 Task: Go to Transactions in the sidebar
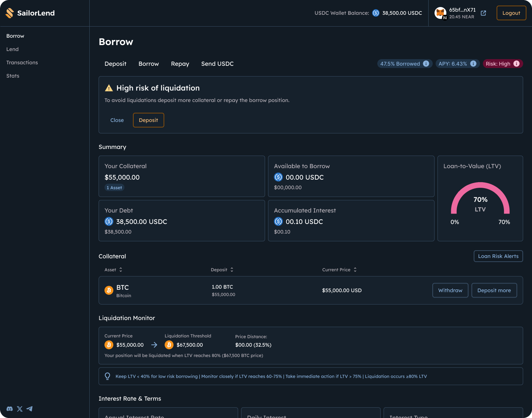point(22,62)
